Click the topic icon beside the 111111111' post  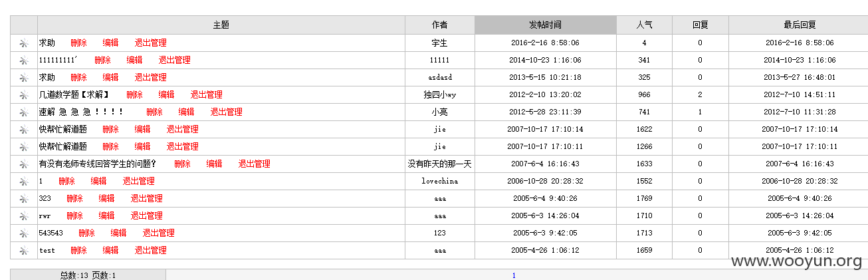click(x=24, y=61)
